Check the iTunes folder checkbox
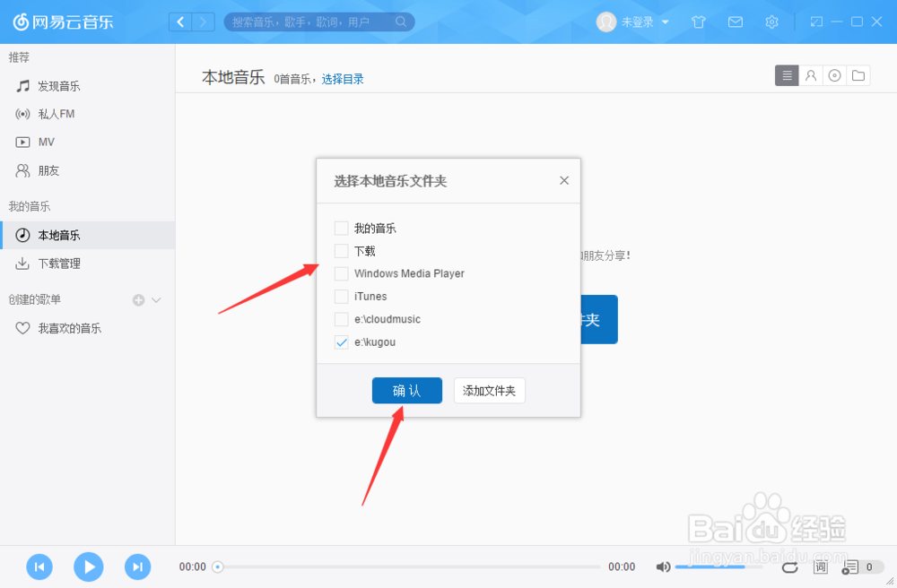This screenshot has width=897, height=588. [341, 297]
